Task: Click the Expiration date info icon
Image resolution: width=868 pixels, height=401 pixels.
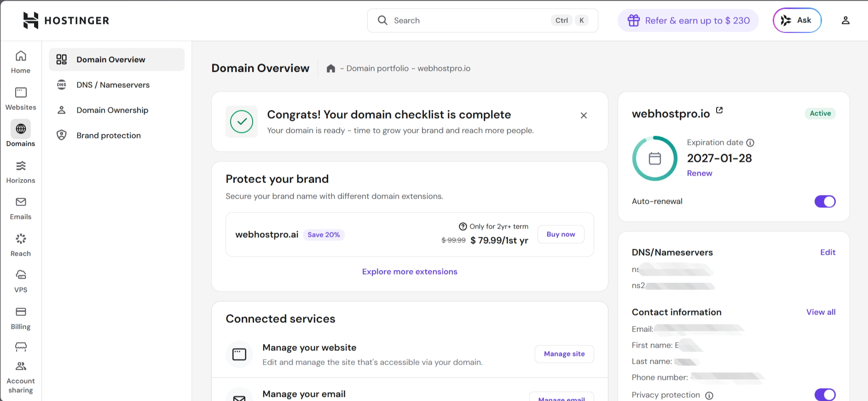Action: point(750,143)
